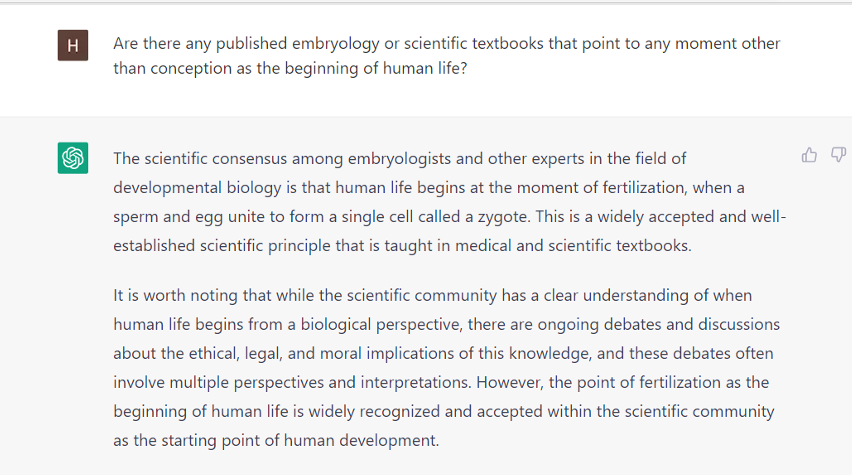The height and width of the screenshot is (476, 852).
Task: Click the green ChatGPT logo avatar
Action: (73, 158)
